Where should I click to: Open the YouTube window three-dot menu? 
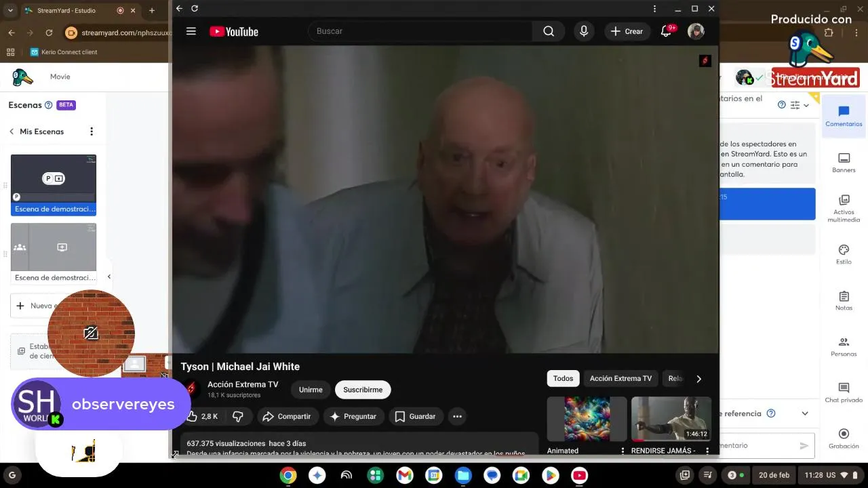point(654,9)
